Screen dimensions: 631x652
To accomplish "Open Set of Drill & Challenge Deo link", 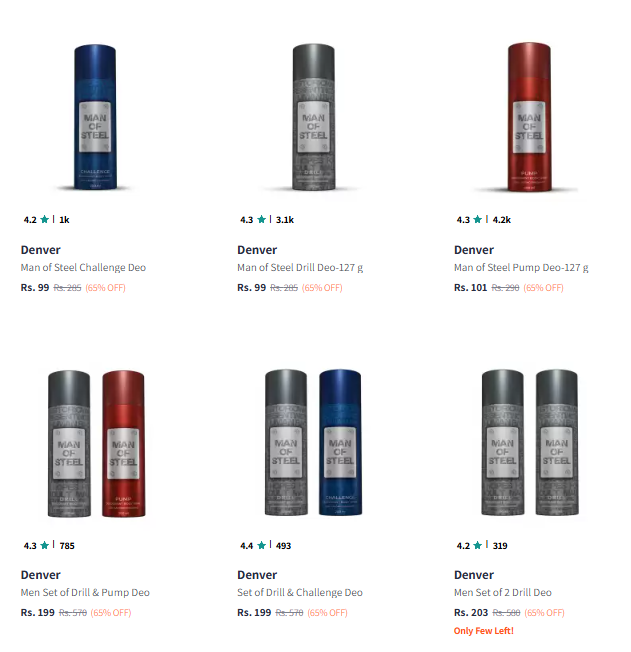I will 299,593.
